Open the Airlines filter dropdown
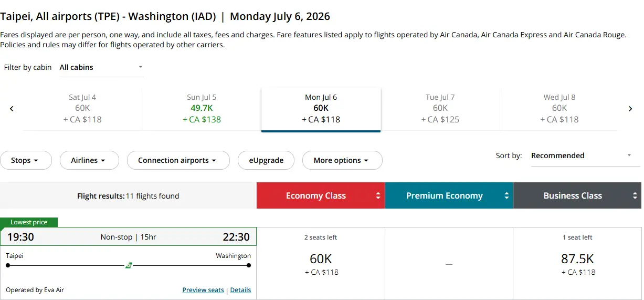 [x=89, y=160]
